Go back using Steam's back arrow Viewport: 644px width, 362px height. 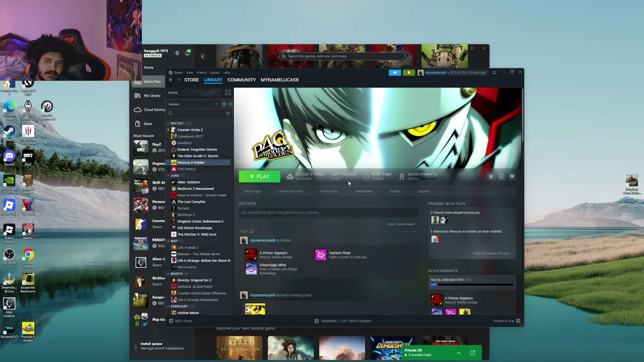[171, 80]
